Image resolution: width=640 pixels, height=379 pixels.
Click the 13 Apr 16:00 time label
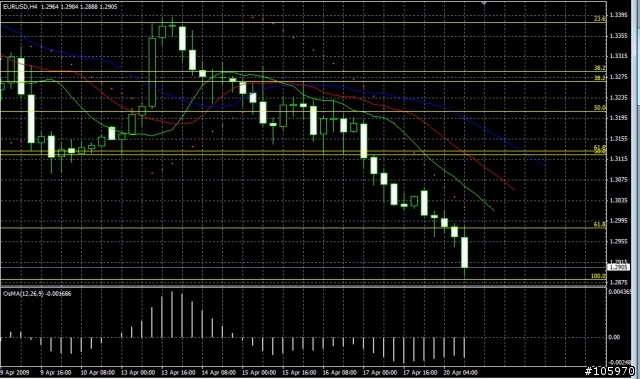pos(178,372)
